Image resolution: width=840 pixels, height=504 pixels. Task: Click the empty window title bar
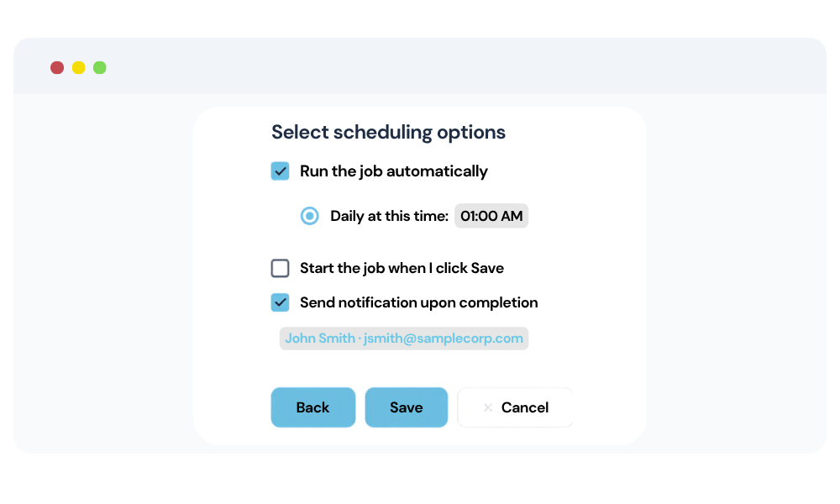462,67
